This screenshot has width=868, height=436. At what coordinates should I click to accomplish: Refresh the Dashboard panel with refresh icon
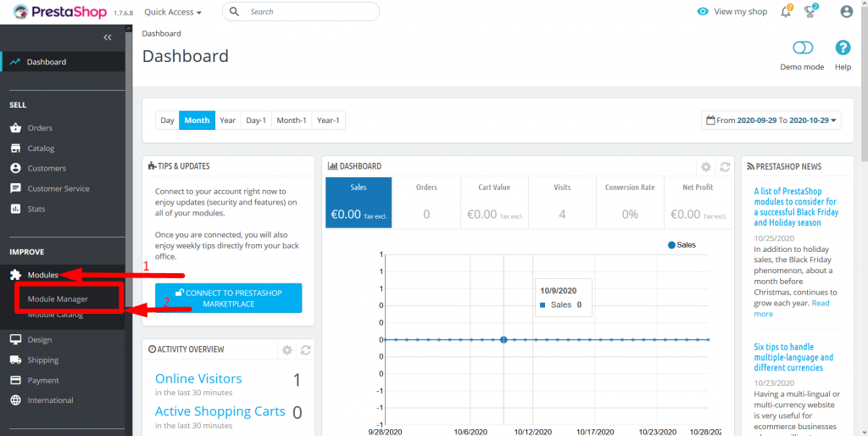tap(725, 167)
